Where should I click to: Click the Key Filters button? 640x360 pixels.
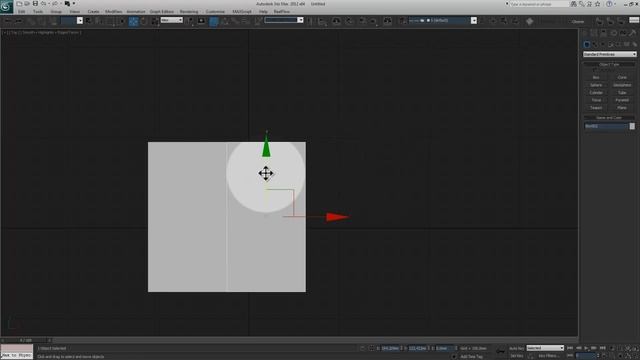(549, 356)
